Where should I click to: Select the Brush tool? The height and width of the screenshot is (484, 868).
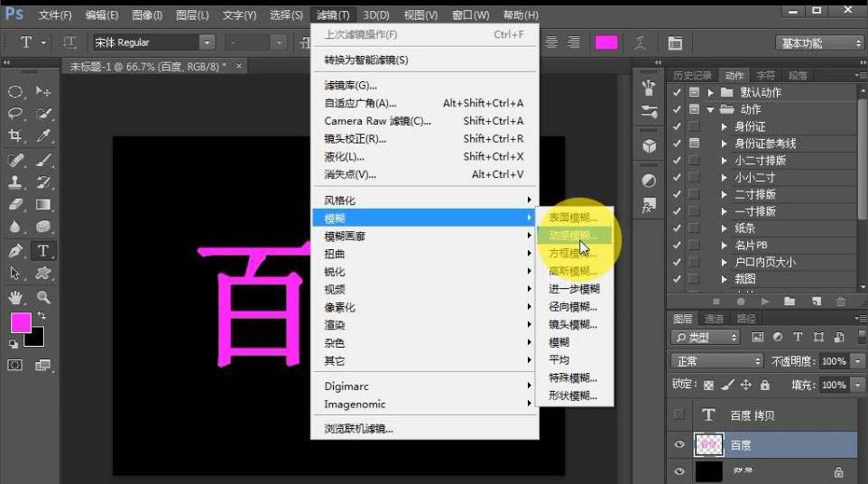click(43, 160)
